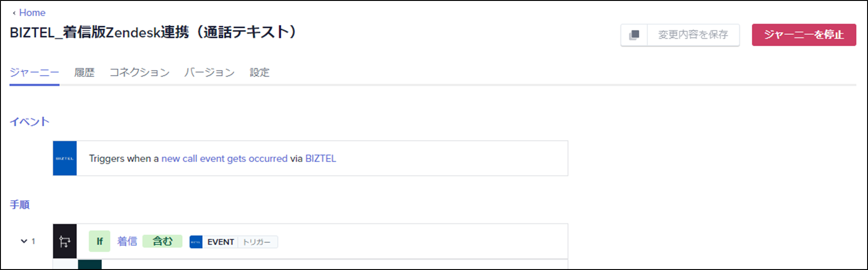Click the small BIZTEL icon in EVENT pill
868x270 pixels.
[196, 242]
